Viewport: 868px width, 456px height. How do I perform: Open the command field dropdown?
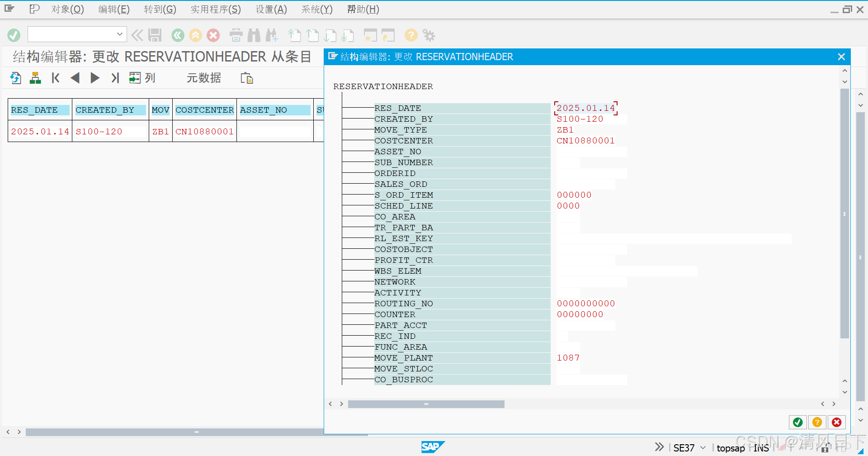119,34
